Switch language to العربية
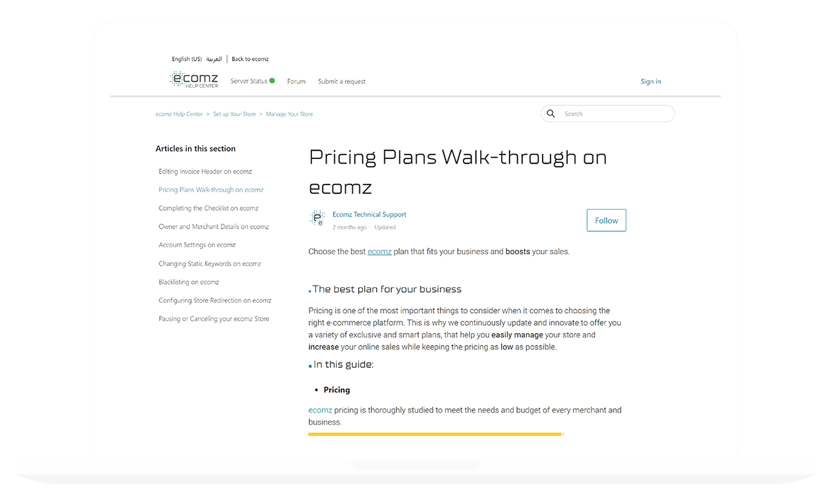Viewport: 831px width, 504px height. pyautogui.click(x=214, y=59)
